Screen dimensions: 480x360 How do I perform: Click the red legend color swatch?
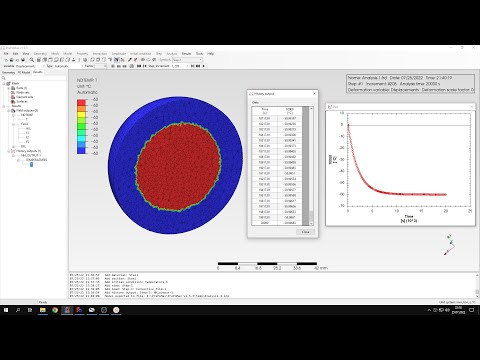click(x=81, y=102)
